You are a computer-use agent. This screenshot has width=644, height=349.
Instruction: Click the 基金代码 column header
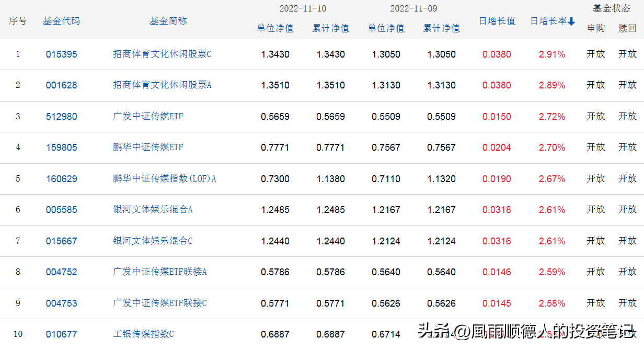(x=61, y=21)
